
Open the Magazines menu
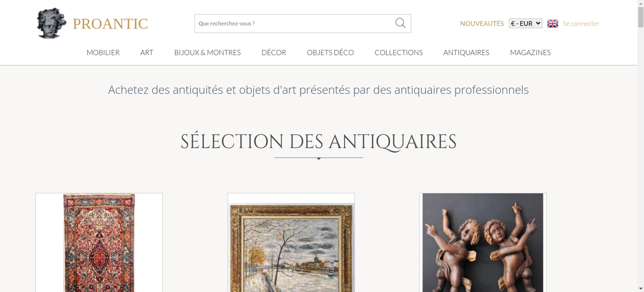tap(530, 52)
